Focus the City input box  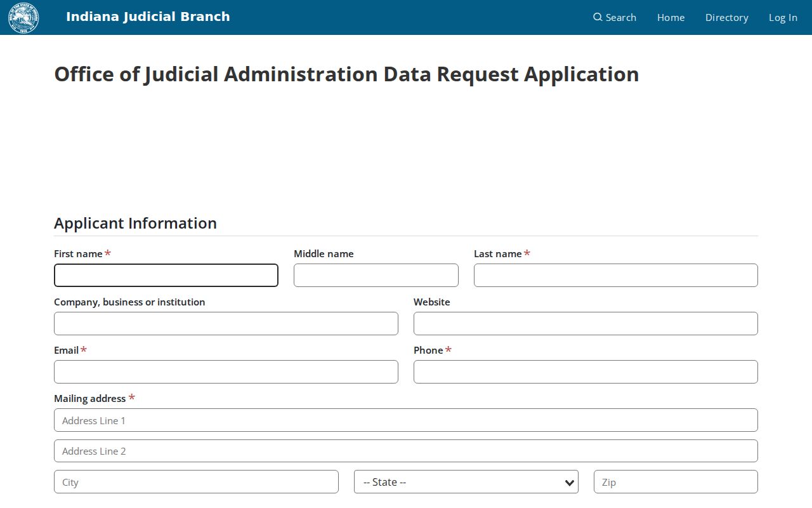196,482
